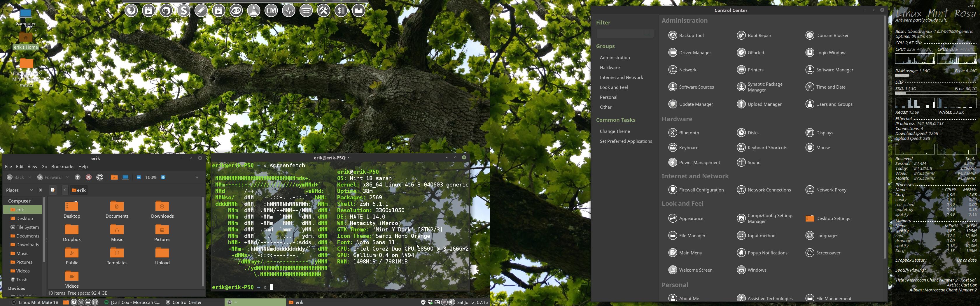Open the CM dock icon
The height and width of the screenshot is (306, 980).
[x=271, y=11]
